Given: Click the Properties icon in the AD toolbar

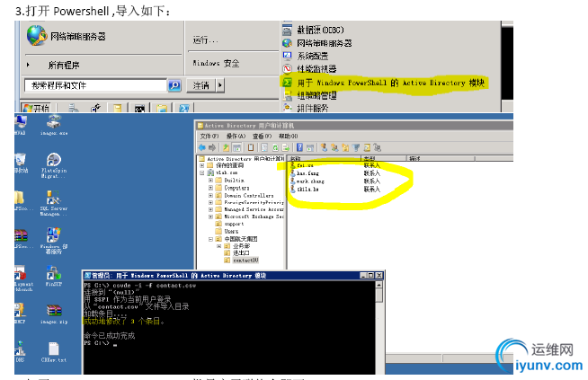Looking at the screenshot, I should (264, 147).
